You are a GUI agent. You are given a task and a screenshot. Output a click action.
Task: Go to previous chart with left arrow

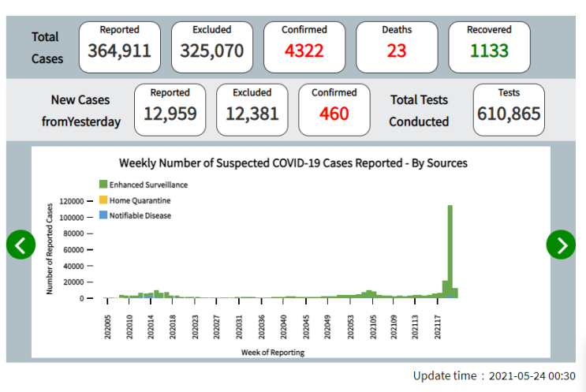[21, 245]
